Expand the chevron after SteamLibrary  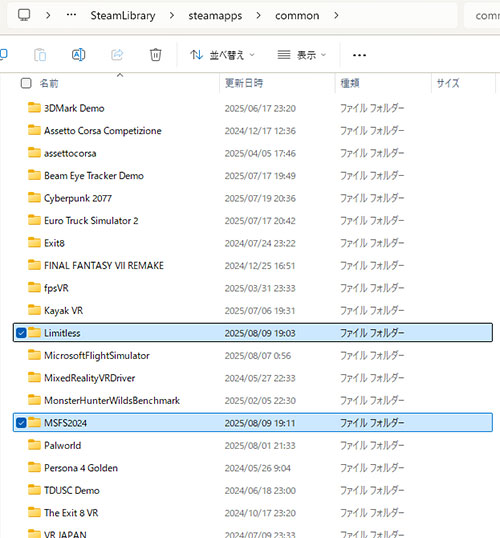tap(172, 15)
